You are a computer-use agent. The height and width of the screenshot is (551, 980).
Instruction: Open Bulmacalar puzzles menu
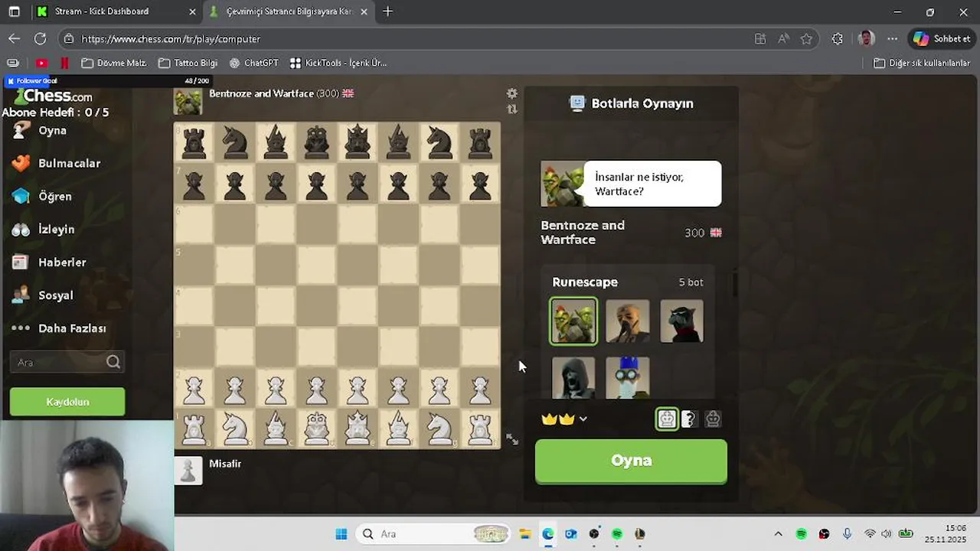69,163
